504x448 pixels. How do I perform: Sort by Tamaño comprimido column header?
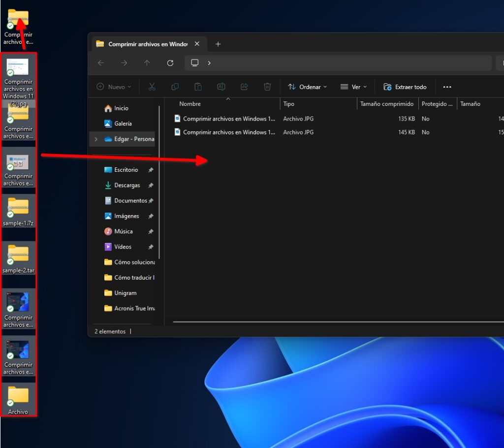click(x=387, y=104)
